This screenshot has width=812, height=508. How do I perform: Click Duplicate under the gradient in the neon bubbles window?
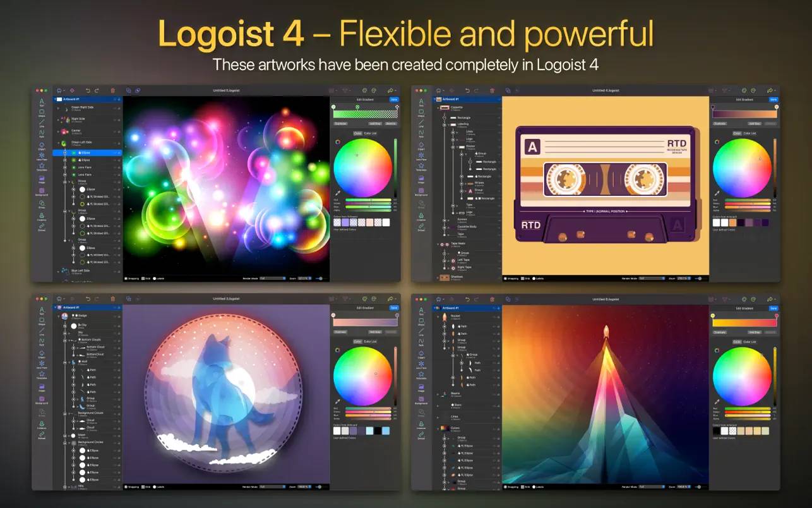pyautogui.click(x=340, y=124)
